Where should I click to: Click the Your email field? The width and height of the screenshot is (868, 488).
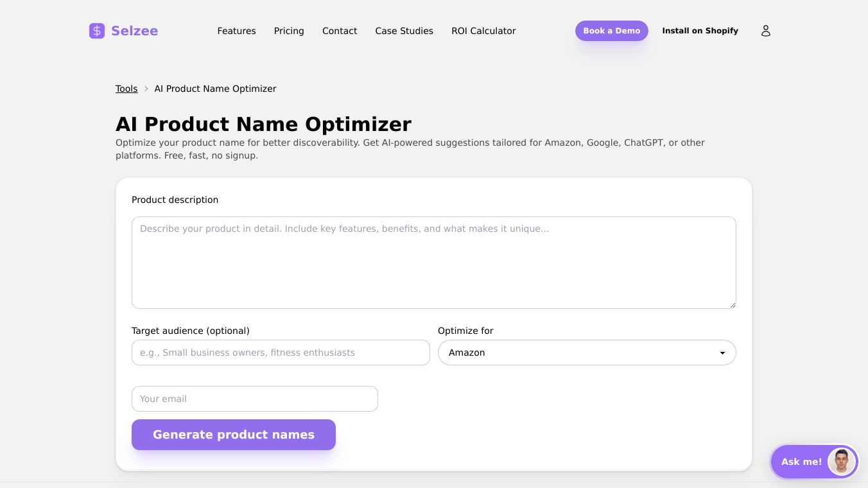[254, 399]
